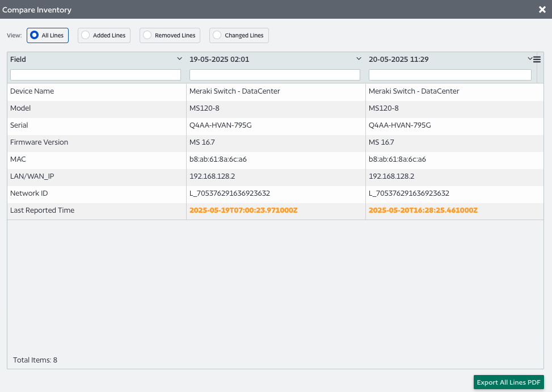Click the Export All Lines PDF button
Screen dimensions: 552x392
[x=508, y=382]
